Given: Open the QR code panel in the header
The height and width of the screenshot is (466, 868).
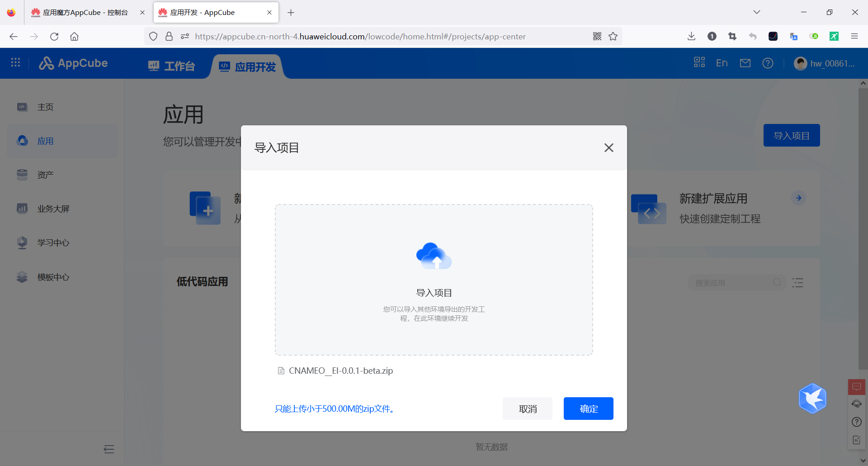Looking at the screenshot, I should pyautogui.click(x=699, y=62).
